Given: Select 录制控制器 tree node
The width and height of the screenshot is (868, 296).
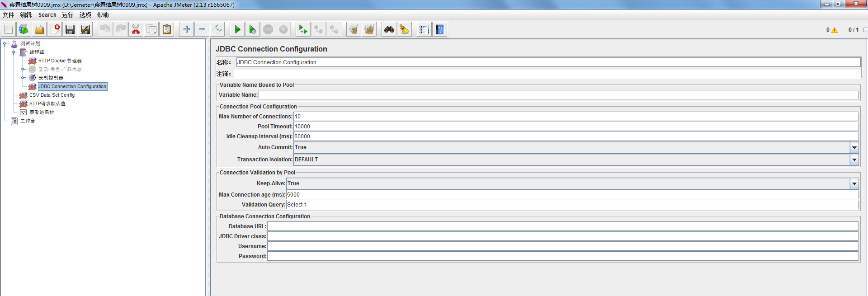Looking at the screenshot, I should (x=51, y=78).
